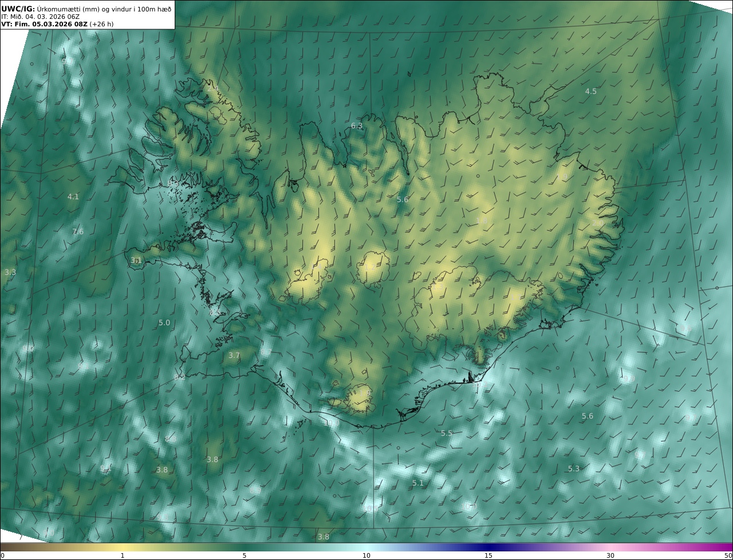Click the color scale tick labeled 5

[x=245, y=555]
